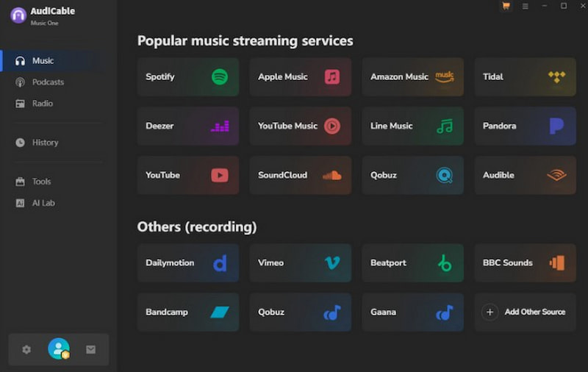
Task: Click the Tidal label text
Action: pyautogui.click(x=492, y=77)
